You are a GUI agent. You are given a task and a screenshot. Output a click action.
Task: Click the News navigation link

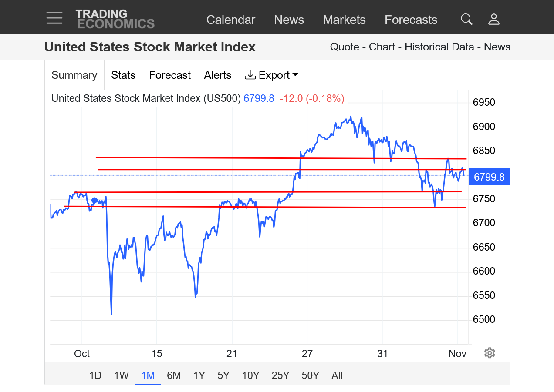[289, 20]
